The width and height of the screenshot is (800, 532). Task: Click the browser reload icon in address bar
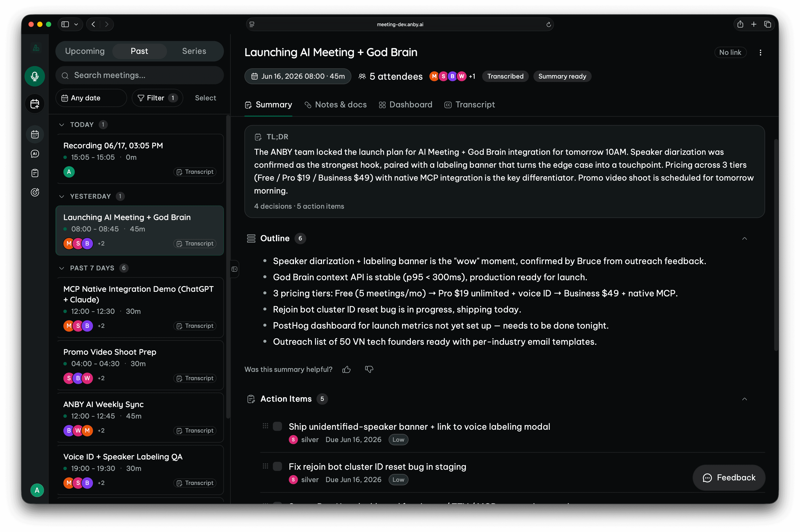point(548,24)
